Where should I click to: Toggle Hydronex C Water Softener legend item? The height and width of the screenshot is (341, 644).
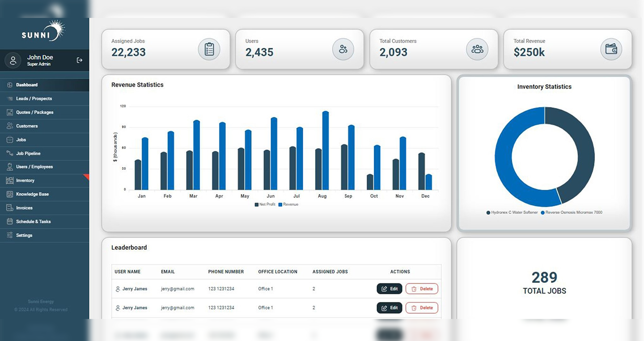tap(512, 213)
